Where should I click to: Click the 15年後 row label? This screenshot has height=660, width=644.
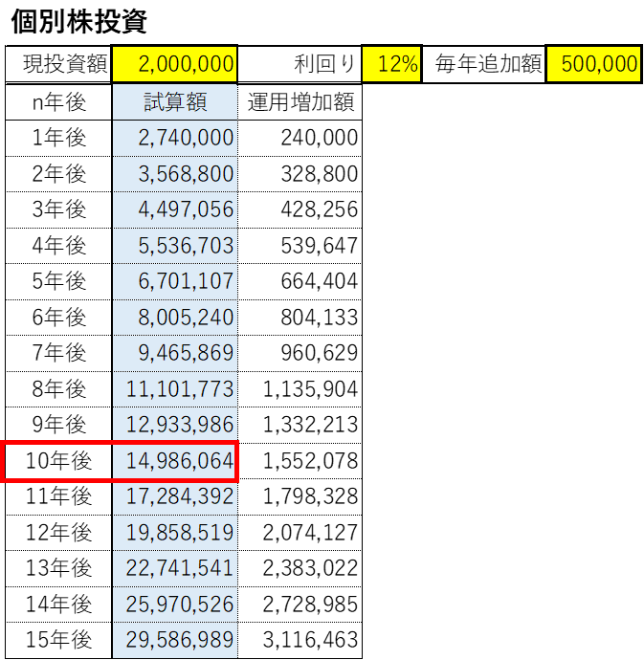pyautogui.click(x=58, y=640)
